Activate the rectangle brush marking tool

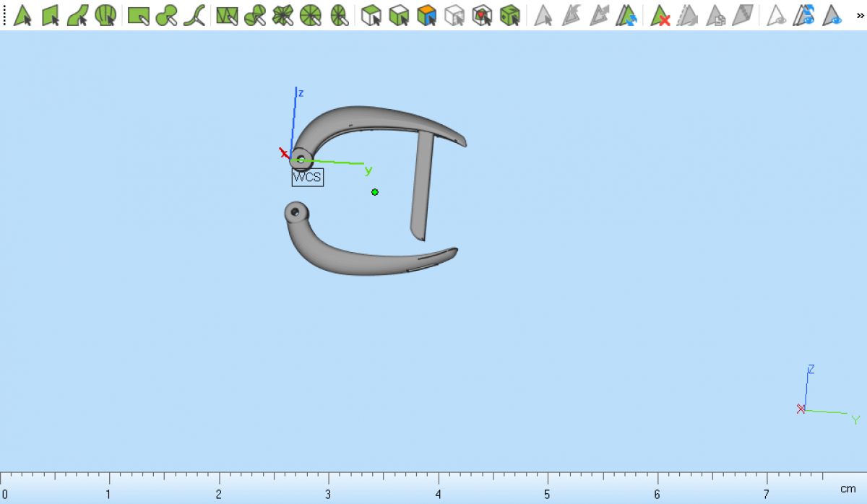click(138, 15)
